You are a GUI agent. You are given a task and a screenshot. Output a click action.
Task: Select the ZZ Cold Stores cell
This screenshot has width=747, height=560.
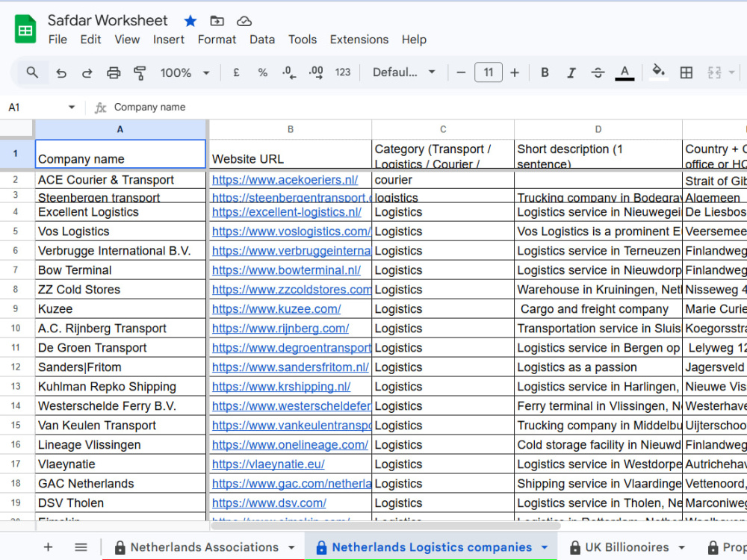[120, 290]
